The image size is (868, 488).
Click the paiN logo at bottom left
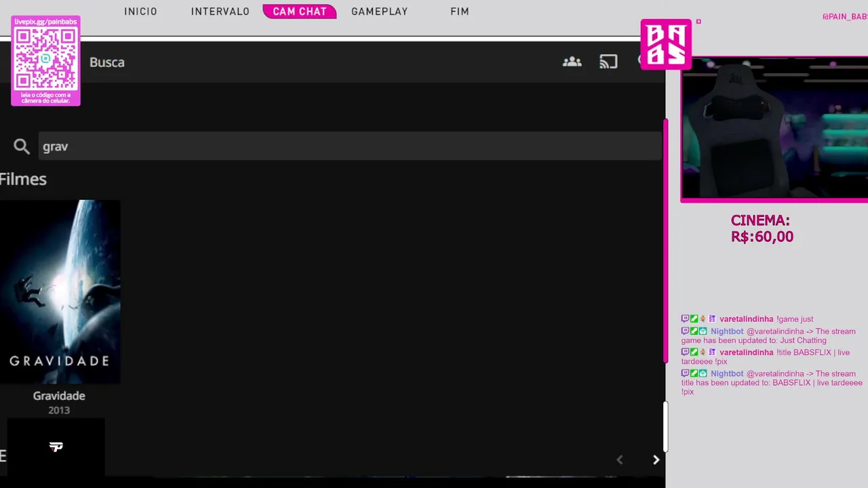click(56, 447)
